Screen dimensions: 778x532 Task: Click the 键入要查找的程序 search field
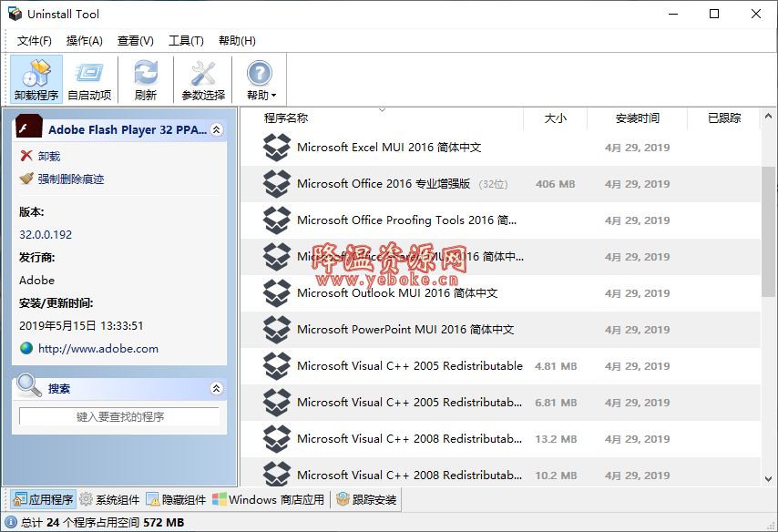119,417
